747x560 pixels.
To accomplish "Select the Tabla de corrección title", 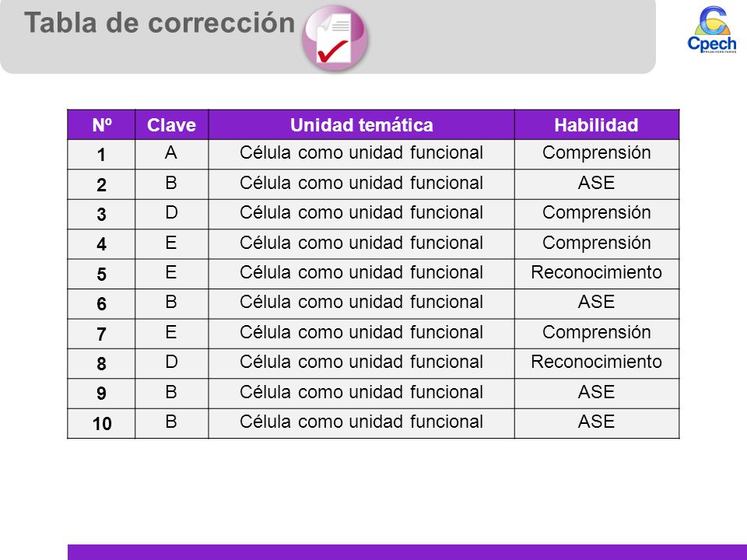I will click(x=160, y=23).
